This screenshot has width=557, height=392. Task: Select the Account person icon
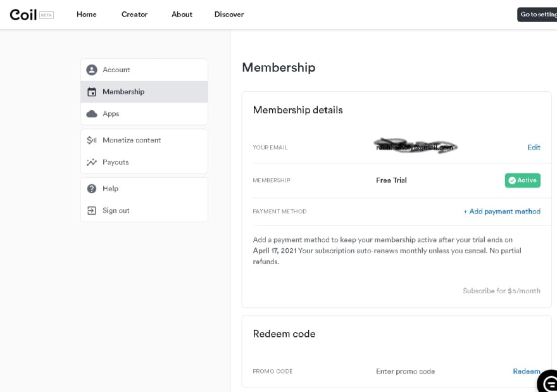[x=92, y=70]
